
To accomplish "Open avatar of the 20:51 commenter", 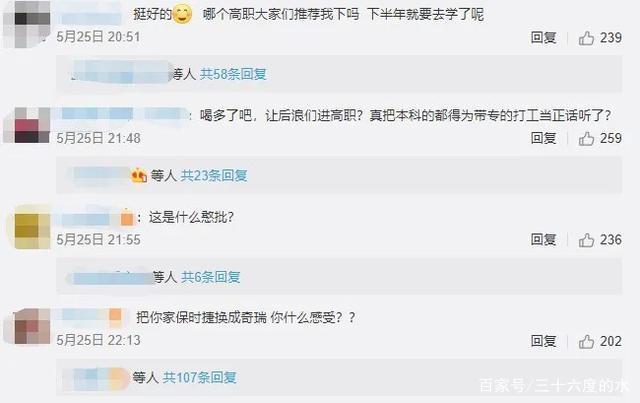I will (x=27, y=24).
